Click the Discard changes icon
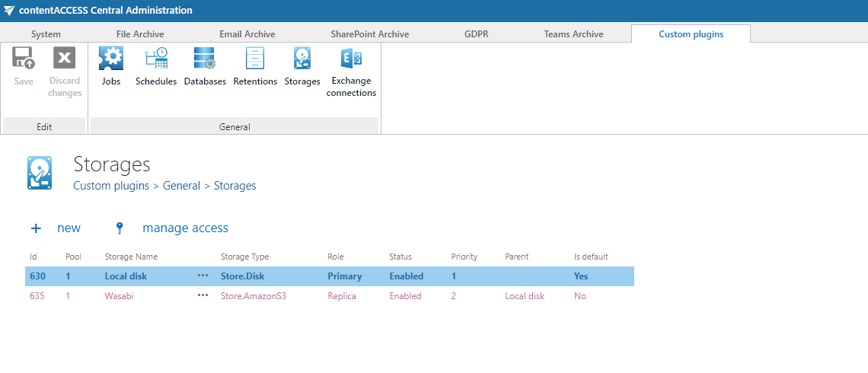 pyautogui.click(x=64, y=58)
